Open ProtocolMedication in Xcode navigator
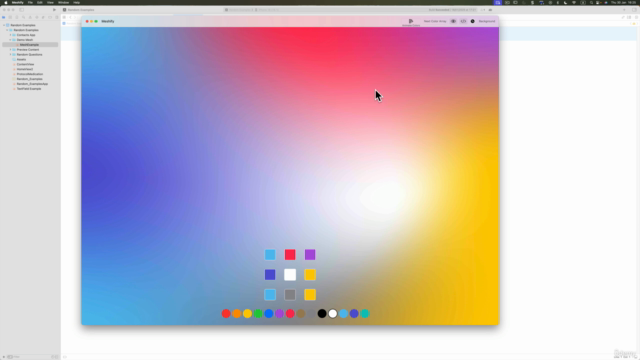640x360 pixels. (x=30, y=74)
